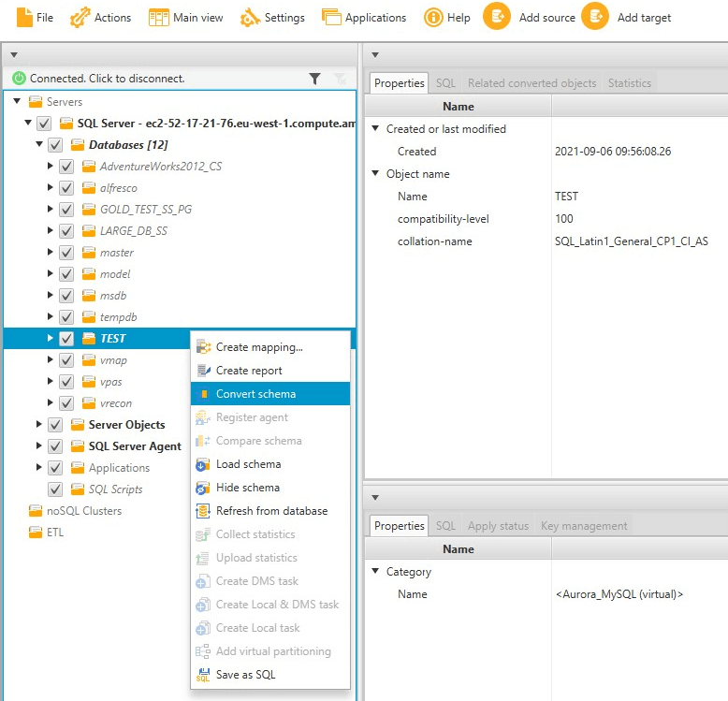Open the Main view toolbar icon

(x=159, y=17)
